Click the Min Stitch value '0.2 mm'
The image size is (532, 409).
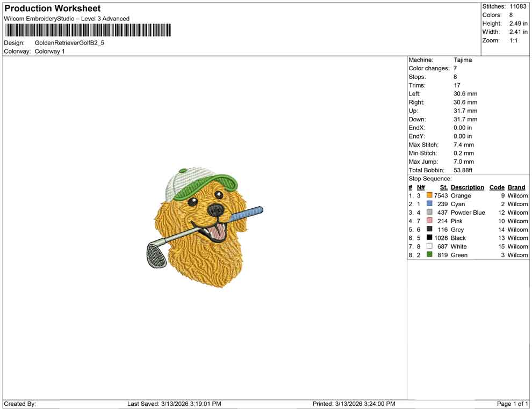[x=463, y=153]
